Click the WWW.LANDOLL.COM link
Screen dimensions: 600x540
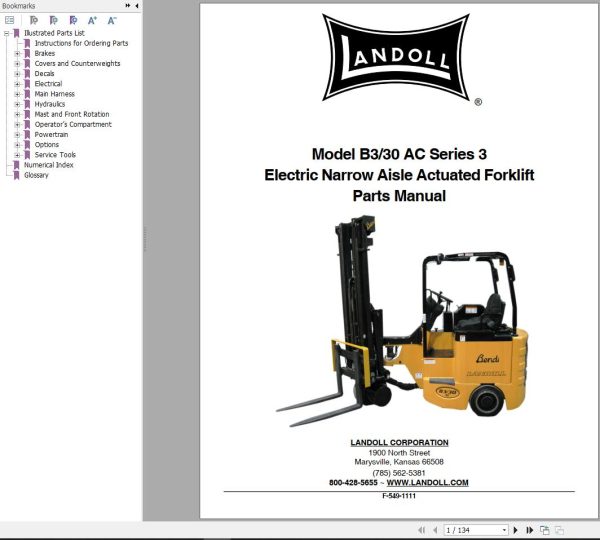[x=427, y=483]
